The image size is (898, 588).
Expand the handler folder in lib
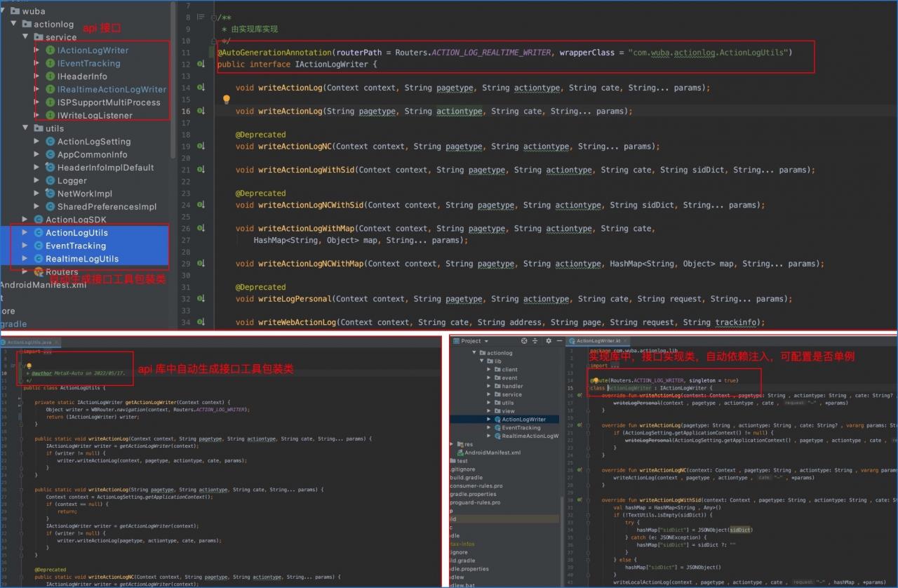pyautogui.click(x=489, y=387)
